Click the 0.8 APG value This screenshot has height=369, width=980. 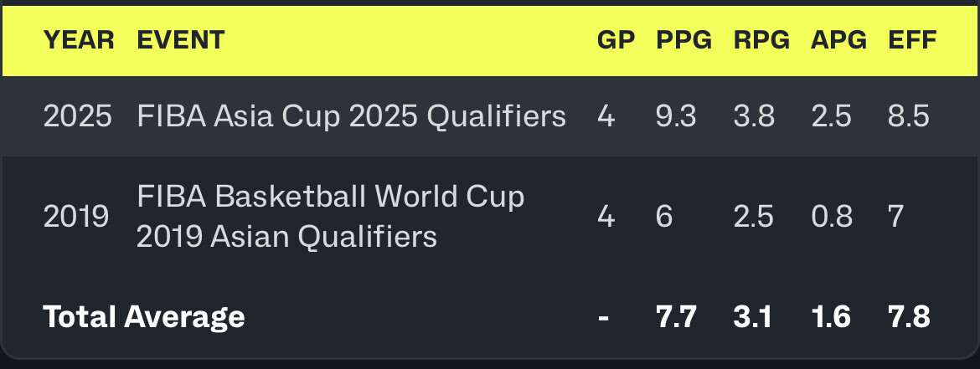831,217
